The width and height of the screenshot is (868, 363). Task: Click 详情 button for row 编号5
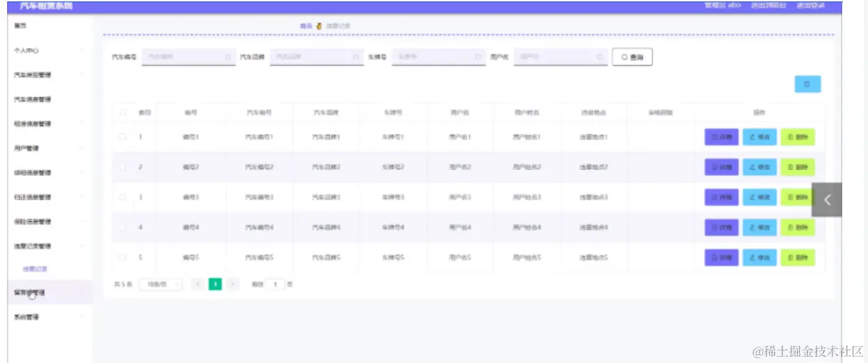[722, 257]
